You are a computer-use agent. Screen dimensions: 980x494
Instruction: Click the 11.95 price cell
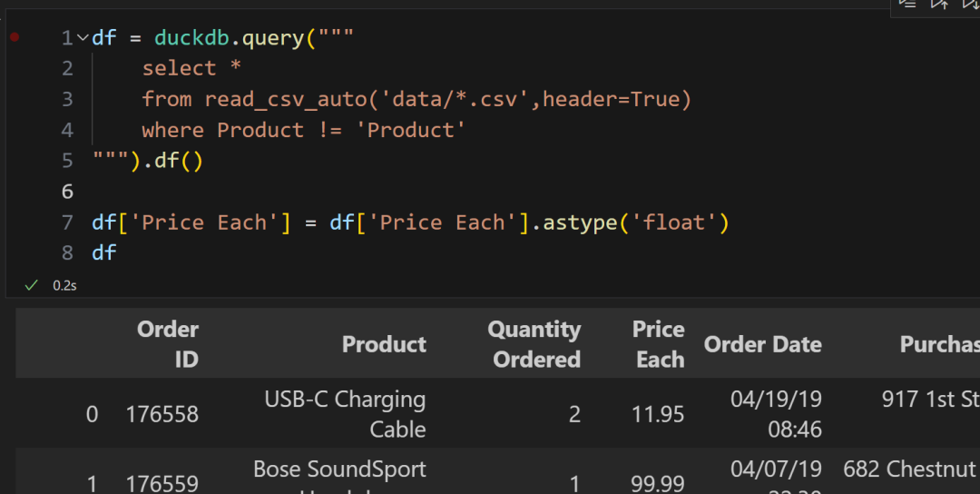point(658,415)
